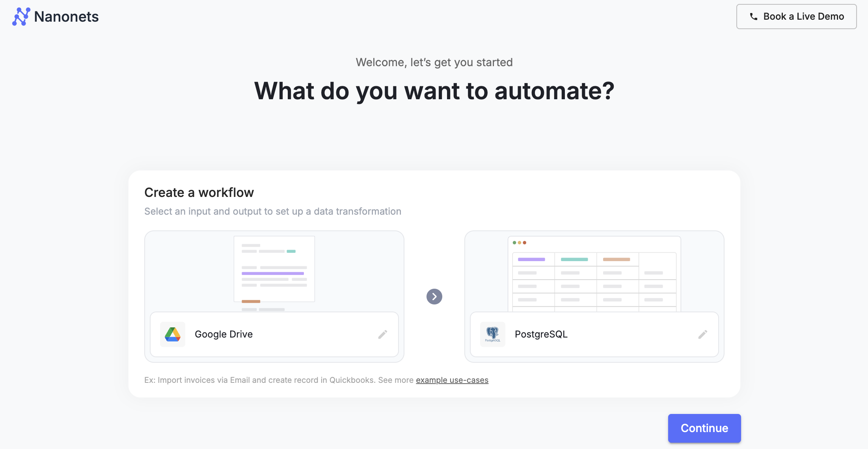The width and height of the screenshot is (868, 449).
Task: Click the Nanonets logo icon
Action: coord(21,17)
